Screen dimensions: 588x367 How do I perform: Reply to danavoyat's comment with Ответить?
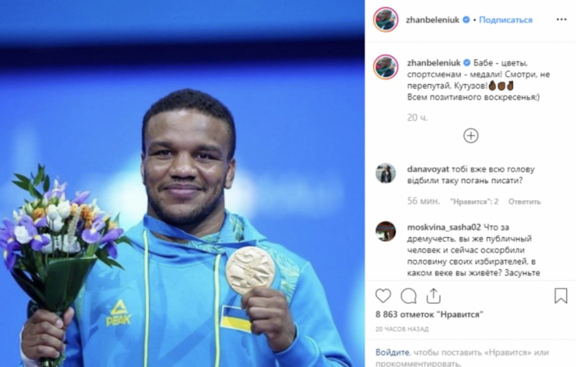(524, 201)
